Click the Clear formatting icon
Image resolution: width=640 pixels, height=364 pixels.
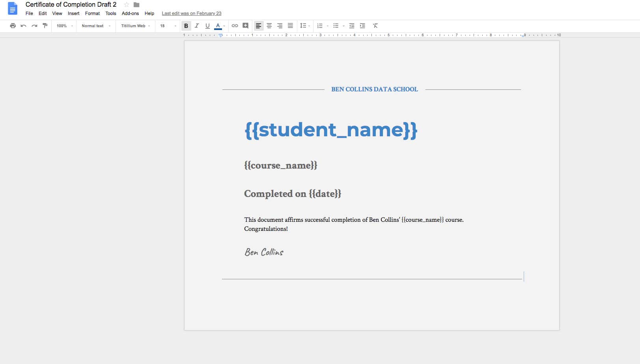(375, 26)
